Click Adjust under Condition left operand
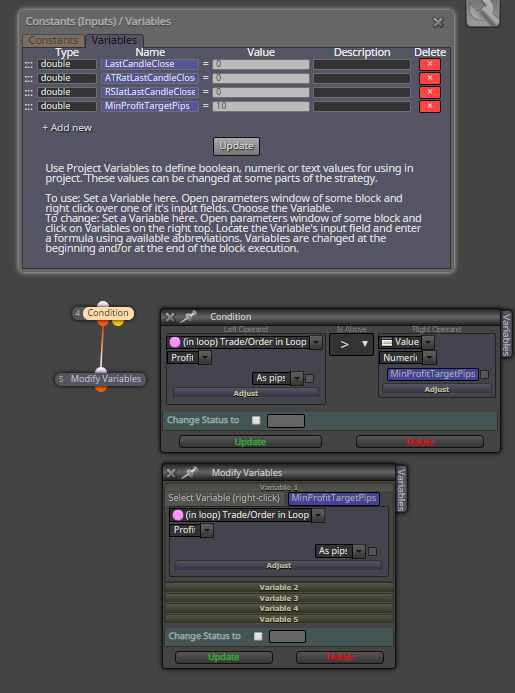 [246, 393]
